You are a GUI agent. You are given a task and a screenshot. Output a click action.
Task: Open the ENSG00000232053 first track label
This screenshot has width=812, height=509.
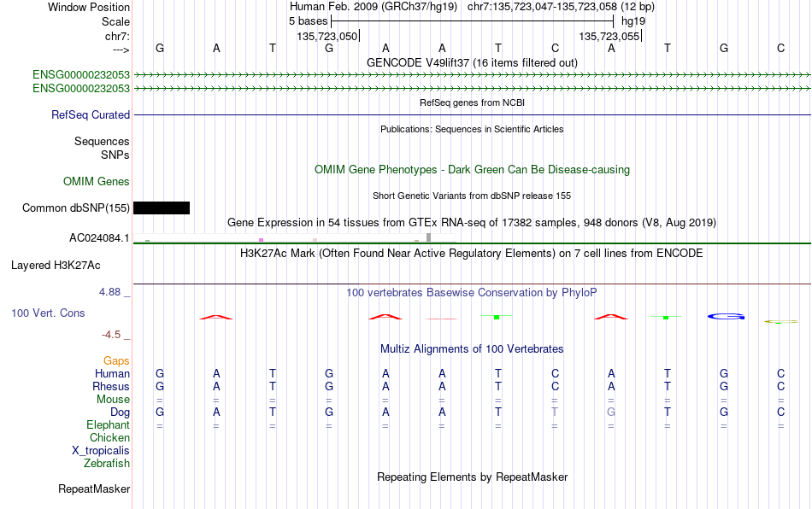point(81,75)
